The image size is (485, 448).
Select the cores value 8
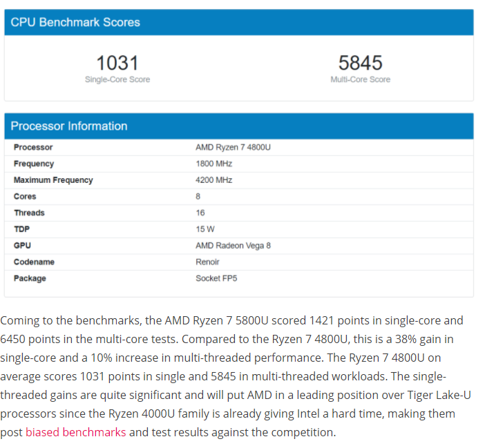tap(198, 197)
